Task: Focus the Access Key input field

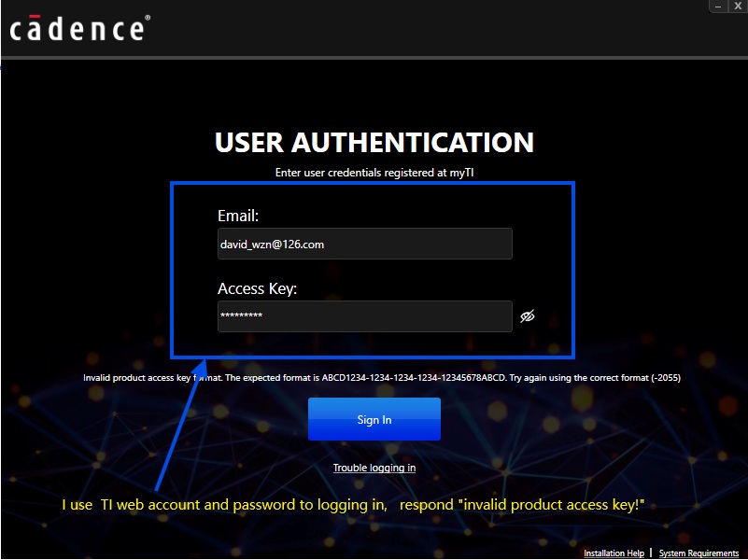Action: (x=364, y=316)
